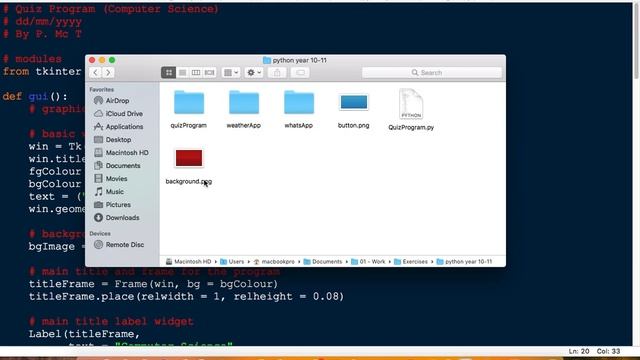The width and height of the screenshot is (640, 360).
Task: Click the QuizProgram.py file name label
Action: click(411, 127)
